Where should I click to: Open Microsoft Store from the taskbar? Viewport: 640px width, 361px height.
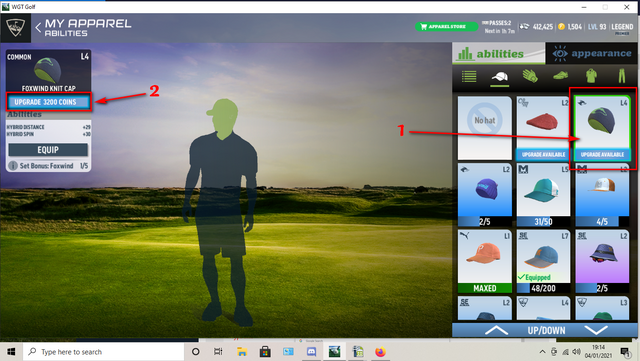(265, 352)
